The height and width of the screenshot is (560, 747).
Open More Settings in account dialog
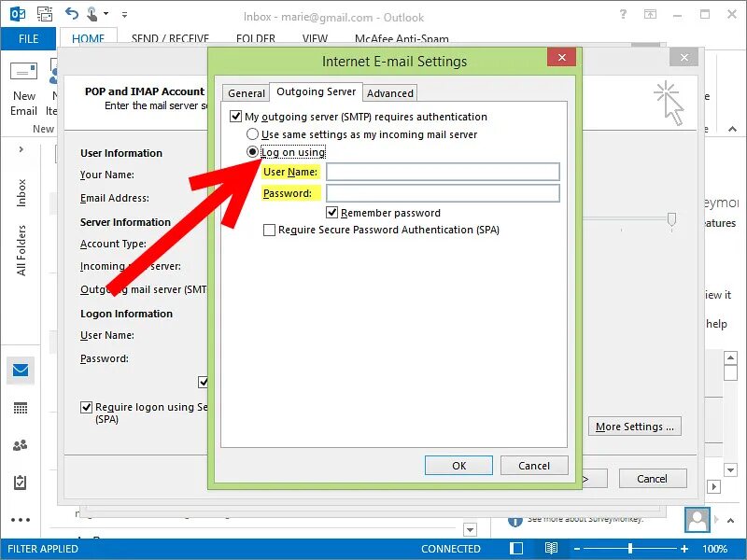click(x=635, y=427)
